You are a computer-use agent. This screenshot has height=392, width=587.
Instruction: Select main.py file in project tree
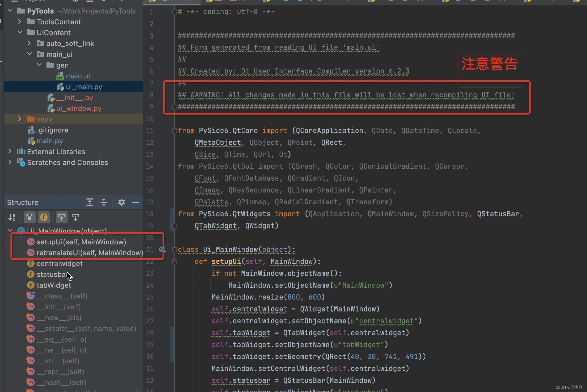(x=50, y=141)
